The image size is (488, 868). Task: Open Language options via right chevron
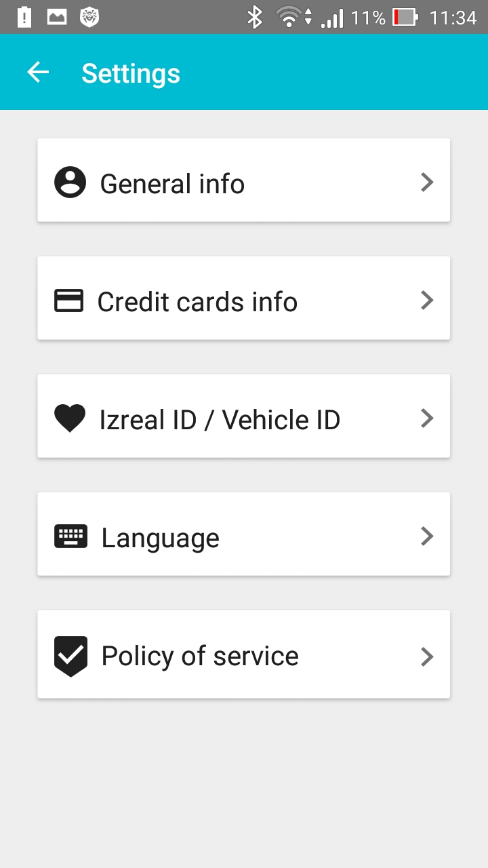click(426, 536)
